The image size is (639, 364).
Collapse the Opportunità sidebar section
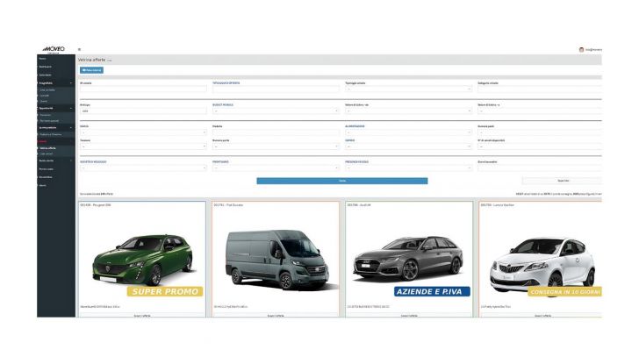(x=56, y=108)
